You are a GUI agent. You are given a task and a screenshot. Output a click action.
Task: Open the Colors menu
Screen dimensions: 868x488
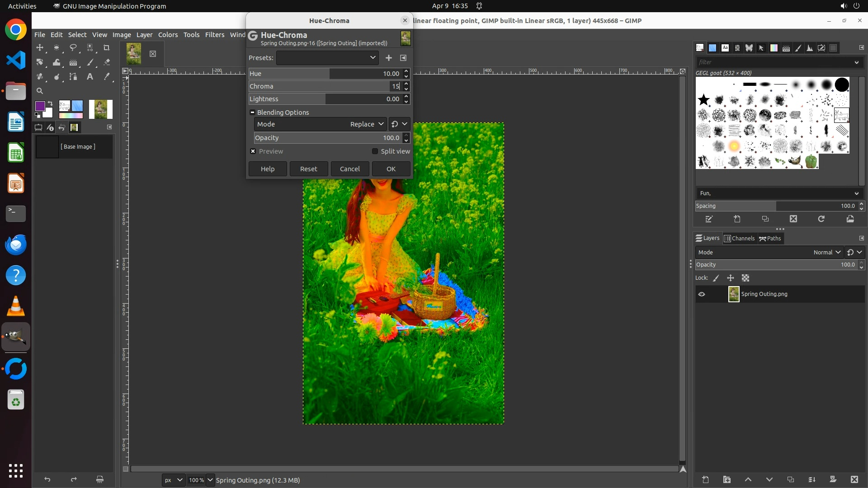[x=168, y=35]
